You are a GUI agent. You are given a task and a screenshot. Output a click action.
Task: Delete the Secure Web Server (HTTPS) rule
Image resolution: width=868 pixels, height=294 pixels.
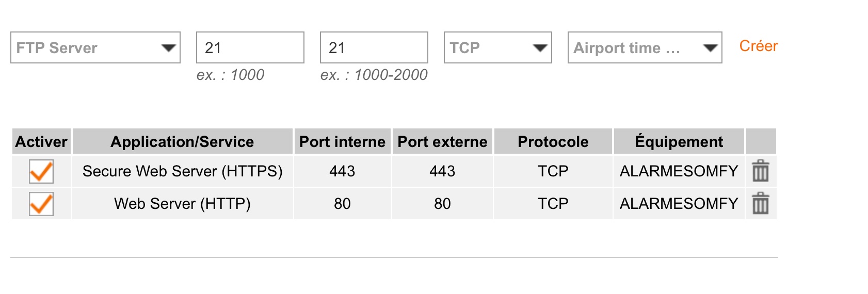(760, 171)
